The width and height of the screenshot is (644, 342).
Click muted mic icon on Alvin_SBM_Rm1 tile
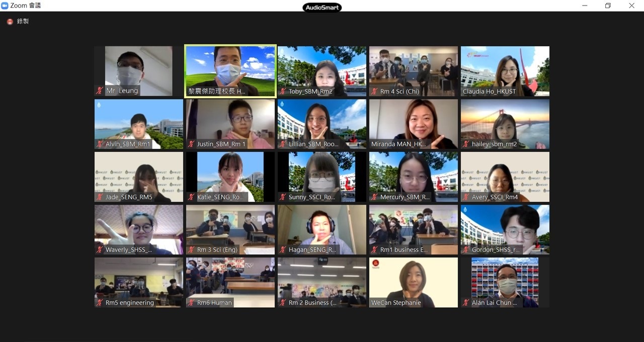[x=100, y=144]
